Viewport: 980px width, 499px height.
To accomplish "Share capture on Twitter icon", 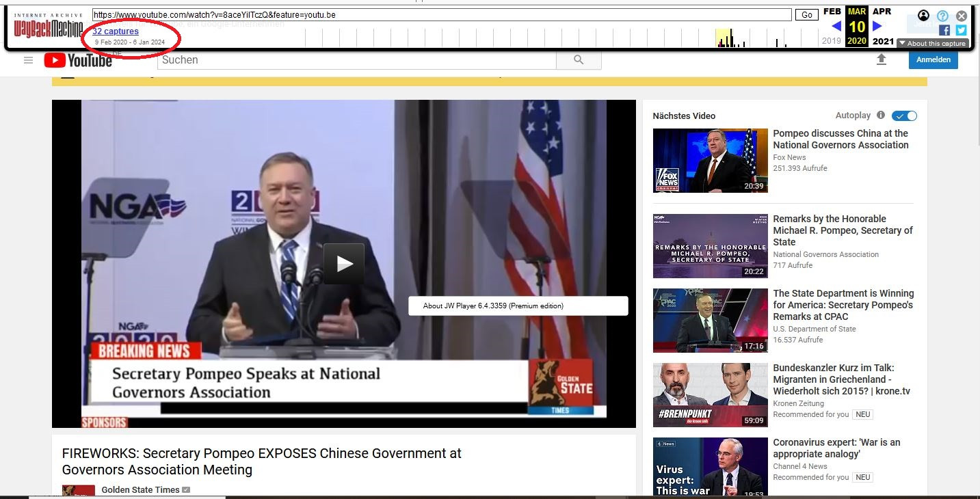I will tap(961, 30).
